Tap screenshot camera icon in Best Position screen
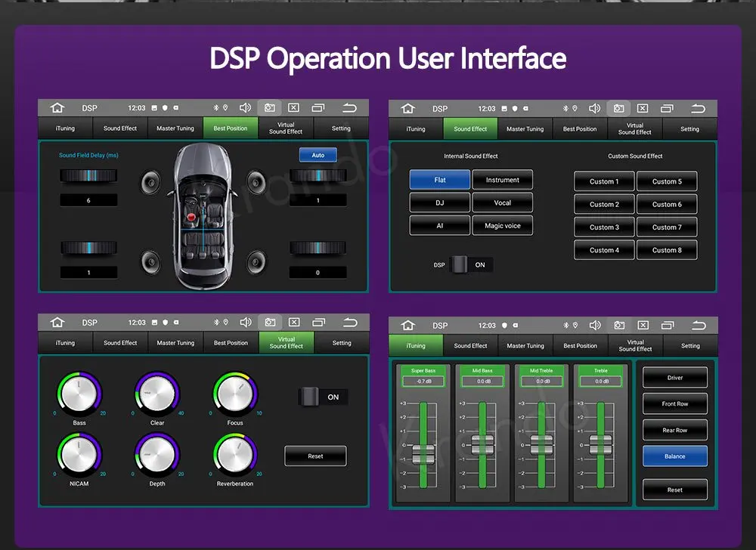Screen dimensions: 756x550 click(x=270, y=108)
